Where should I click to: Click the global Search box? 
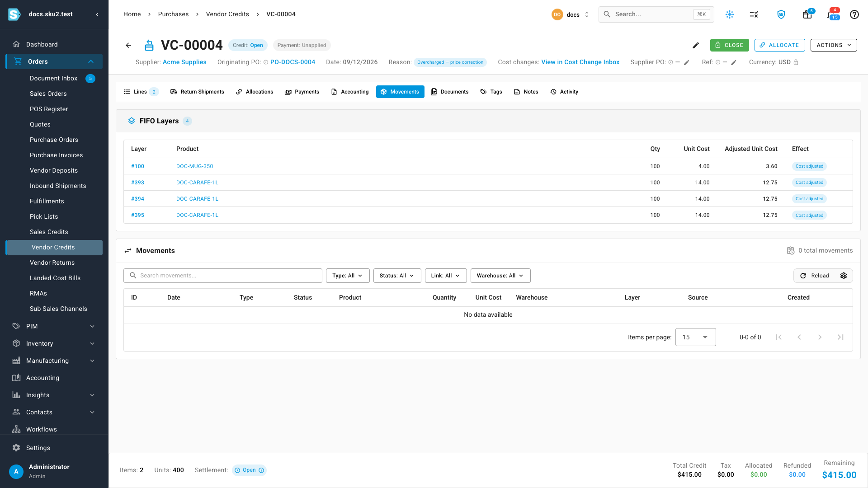tap(656, 14)
